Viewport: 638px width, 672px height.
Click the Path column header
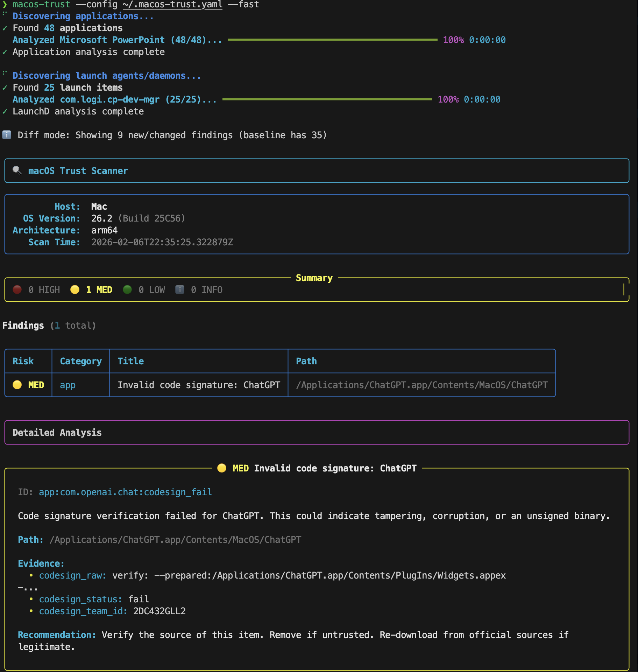[x=306, y=361]
